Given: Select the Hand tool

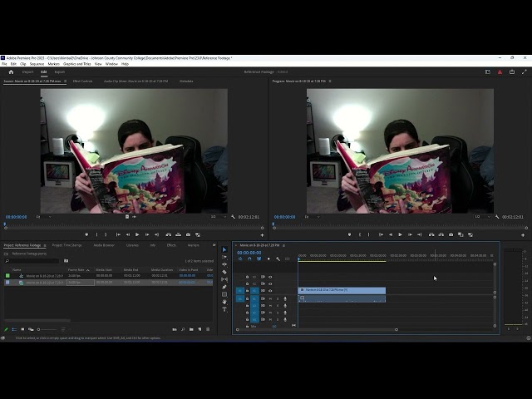Looking at the screenshot, I should (224, 302).
